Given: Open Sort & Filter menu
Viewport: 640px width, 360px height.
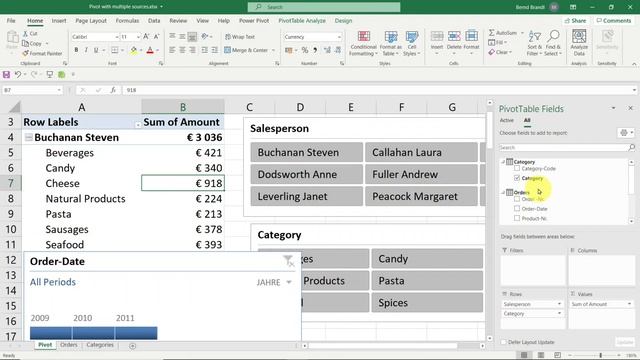Looking at the screenshot, I should tap(535, 42).
